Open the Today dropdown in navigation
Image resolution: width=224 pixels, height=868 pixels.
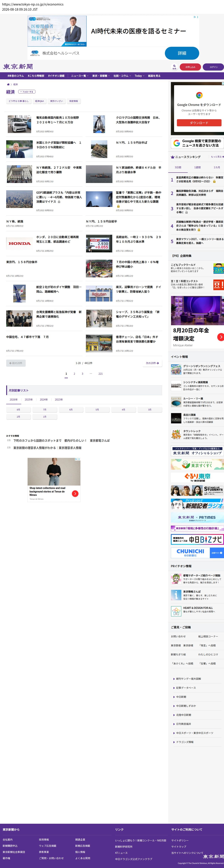140,76
